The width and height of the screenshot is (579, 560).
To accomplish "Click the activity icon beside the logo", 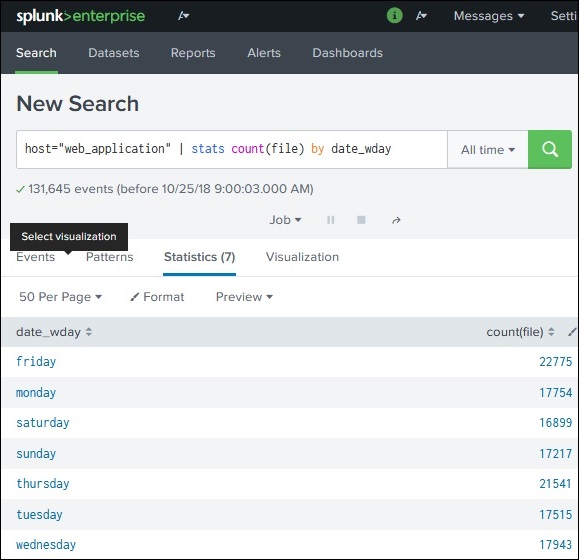I will pyautogui.click(x=184, y=16).
